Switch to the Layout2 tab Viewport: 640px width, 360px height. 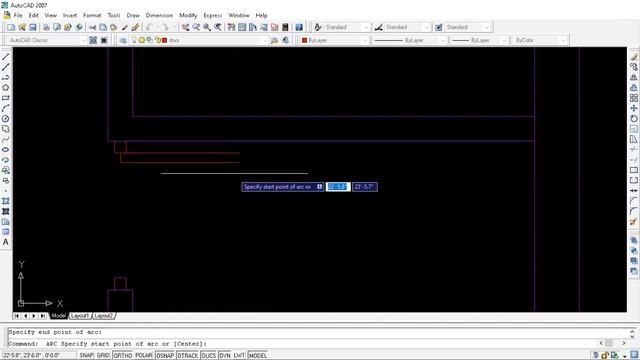point(103,316)
